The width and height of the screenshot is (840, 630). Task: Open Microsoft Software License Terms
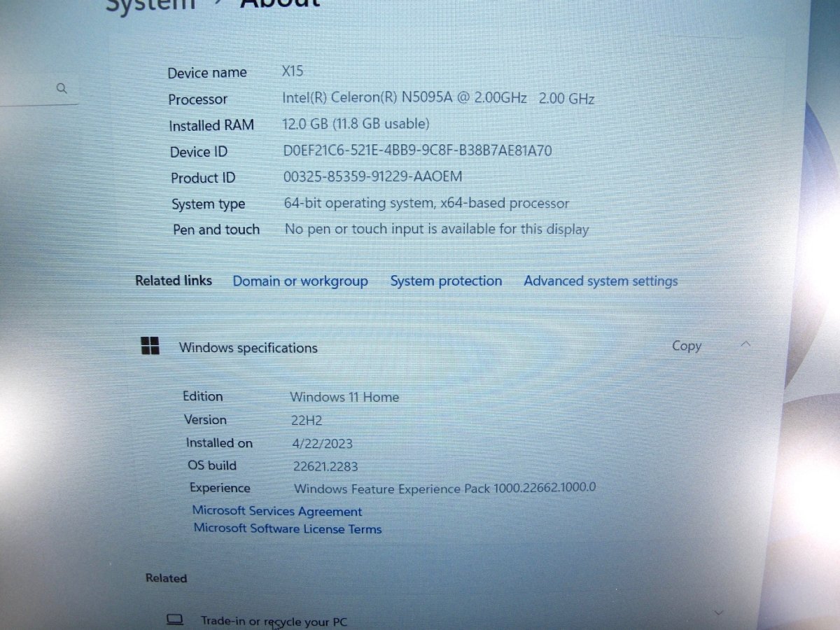coord(288,528)
